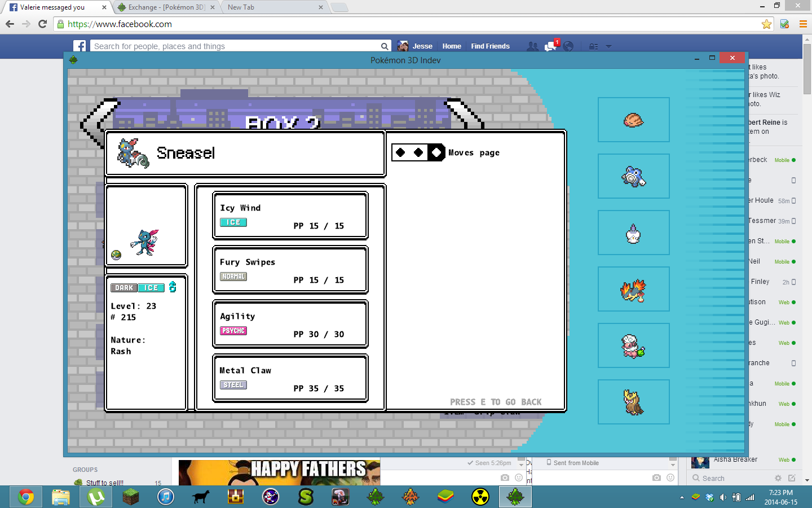Open Jesse's Facebook profile
Viewport: 812px width, 508px height.
coord(415,46)
